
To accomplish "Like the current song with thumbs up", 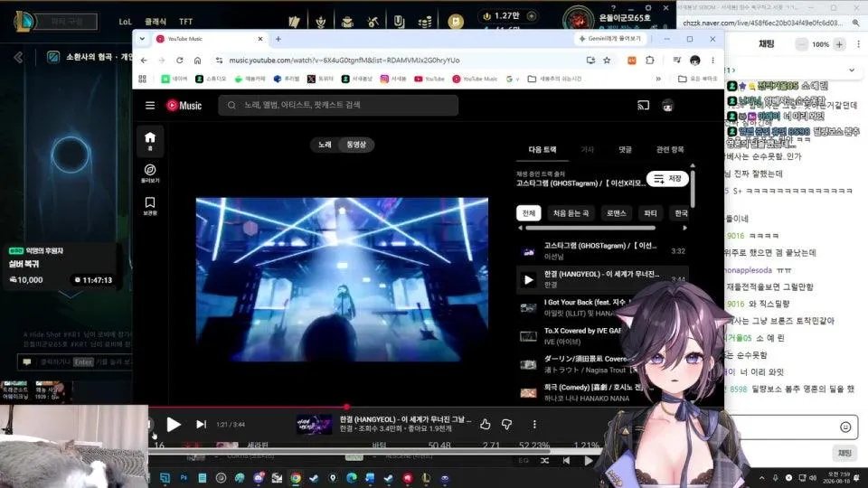I will point(486,425).
